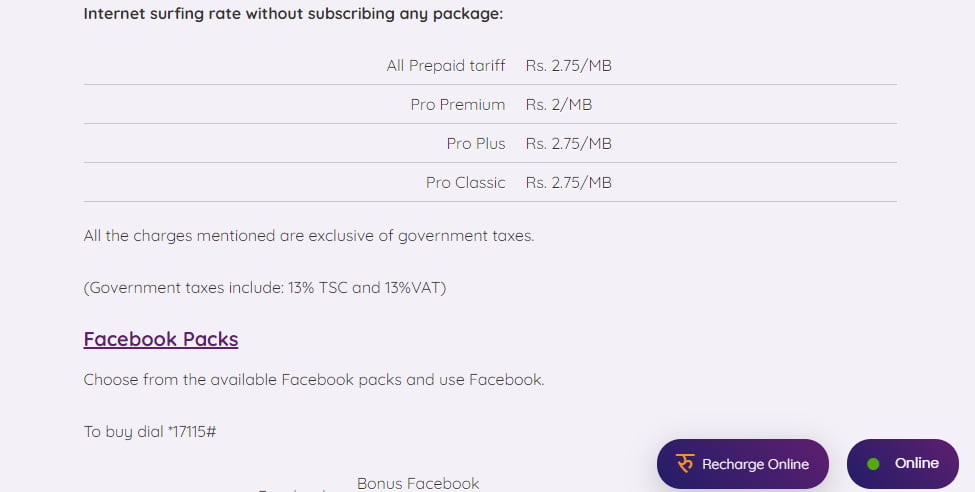Click the Internet surfing rate heading
Image resolution: width=975 pixels, height=492 pixels.
coord(293,14)
